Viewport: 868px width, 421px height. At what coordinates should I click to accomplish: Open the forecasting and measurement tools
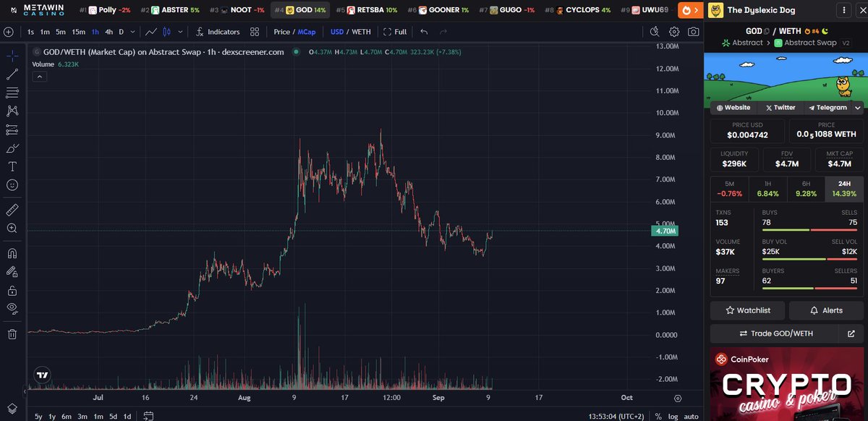(12, 129)
